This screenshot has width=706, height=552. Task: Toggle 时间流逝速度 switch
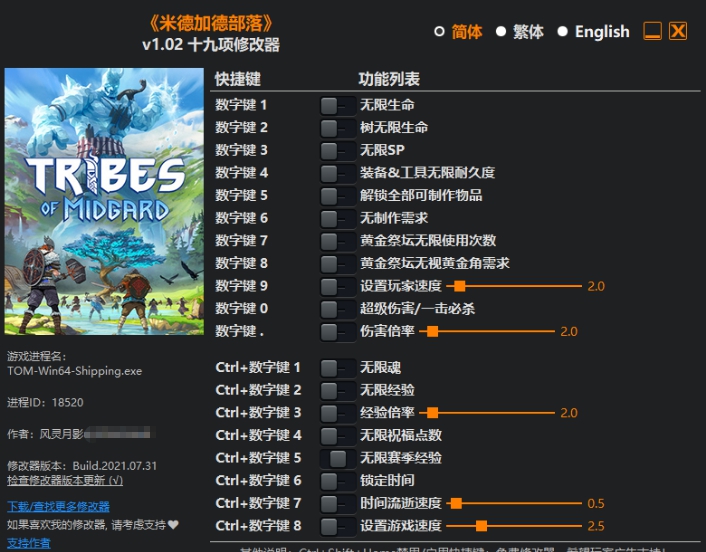tap(338, 503)
